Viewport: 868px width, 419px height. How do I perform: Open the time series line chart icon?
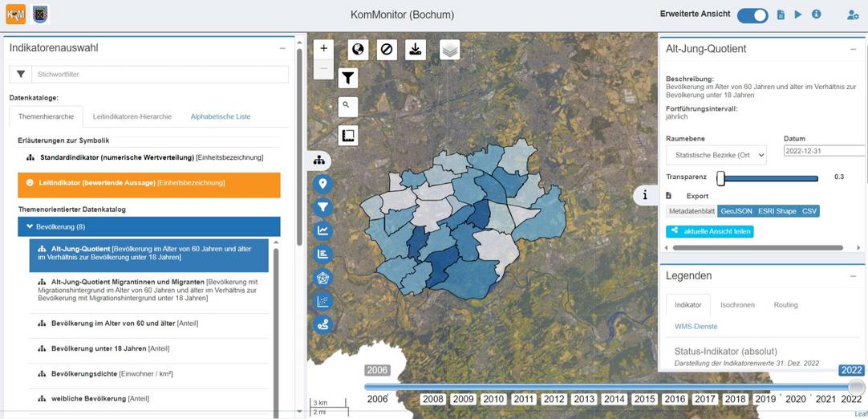click(x=323, y=231)
